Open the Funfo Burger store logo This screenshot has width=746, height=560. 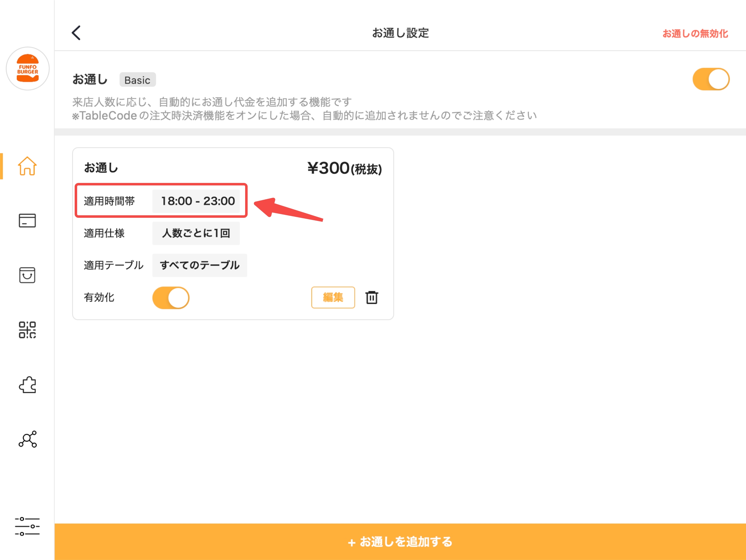pyautogui.click(x=28, y=68)
